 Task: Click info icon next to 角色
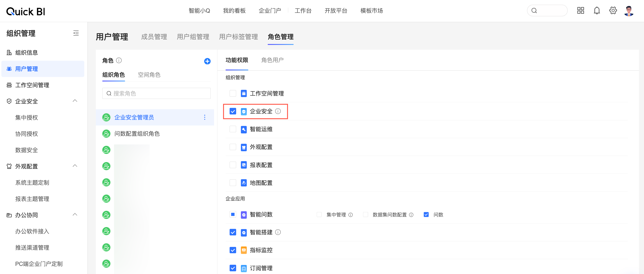click(119, 60)
